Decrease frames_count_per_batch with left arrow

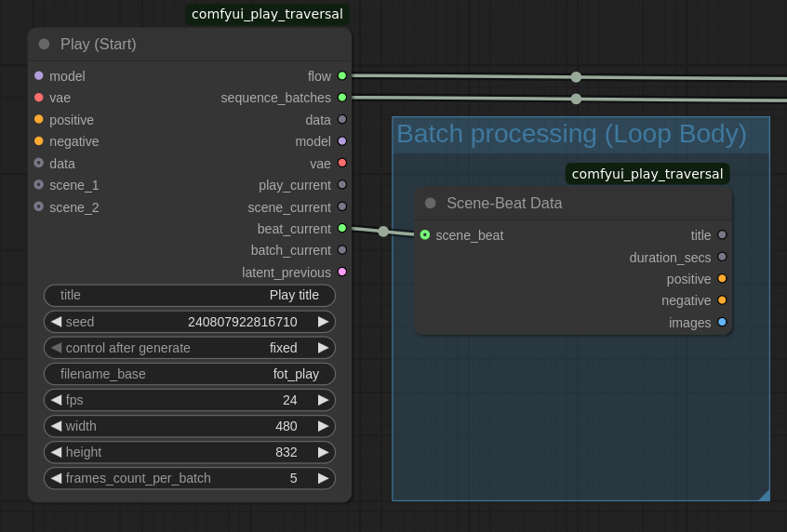[x=56, y=478]
